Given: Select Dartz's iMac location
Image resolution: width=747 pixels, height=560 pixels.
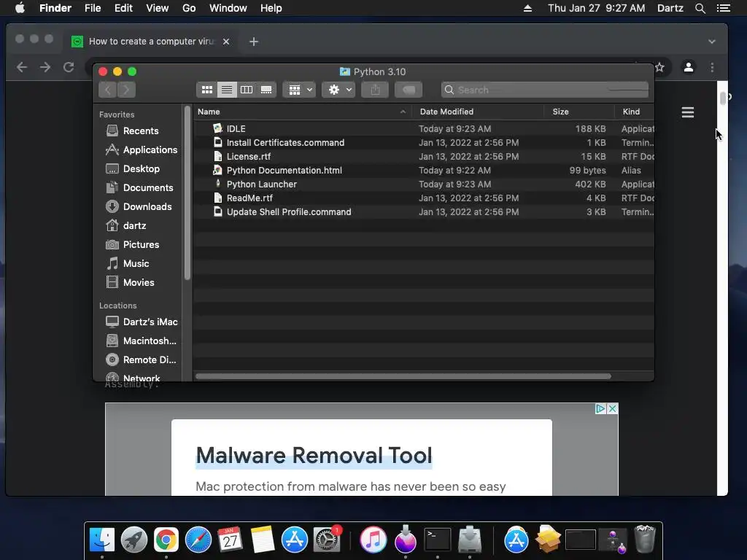Looking at the screenshot, I should click(x=142, y=322).
